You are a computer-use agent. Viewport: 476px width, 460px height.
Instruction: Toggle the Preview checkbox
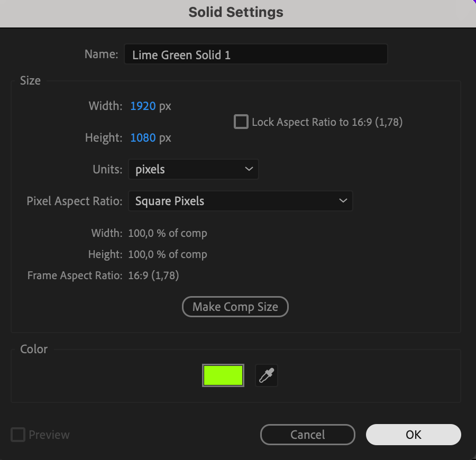[18, 435]
